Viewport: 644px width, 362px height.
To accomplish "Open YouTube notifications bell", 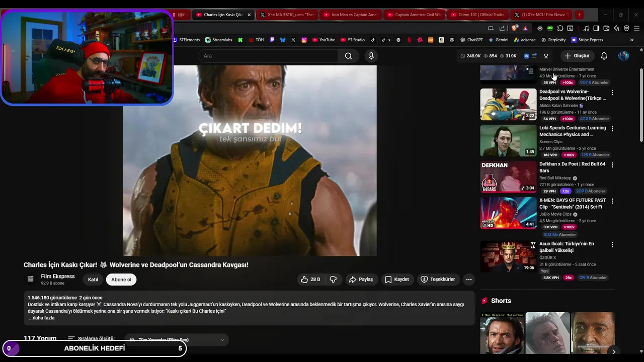I will click(x=604, y=56).
